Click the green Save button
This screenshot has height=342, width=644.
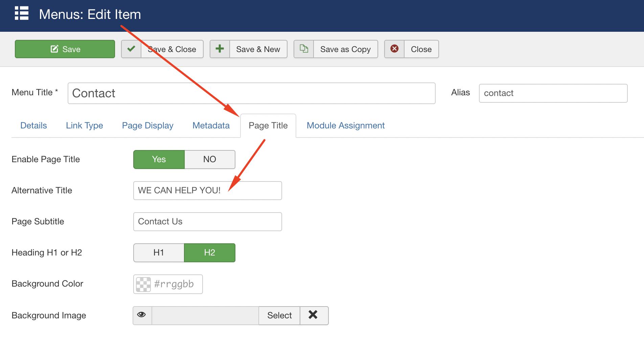65,49
